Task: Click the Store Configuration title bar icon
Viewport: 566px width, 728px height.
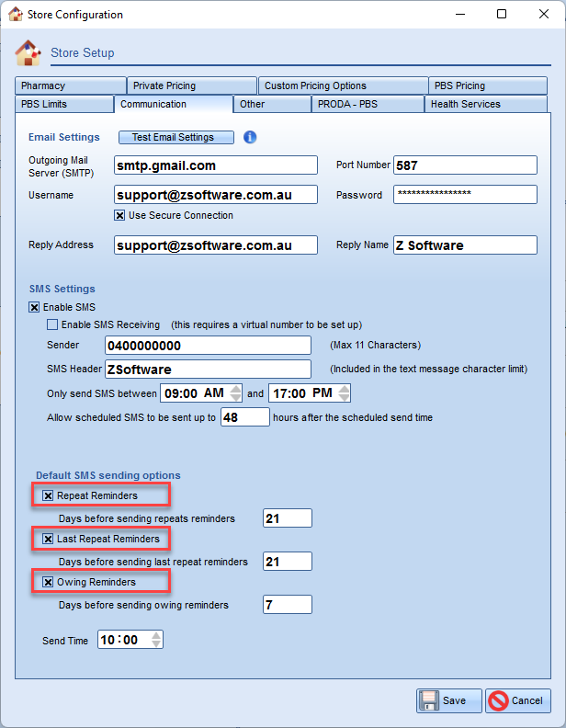Action: pyautogui.click(x=15, y=15)
